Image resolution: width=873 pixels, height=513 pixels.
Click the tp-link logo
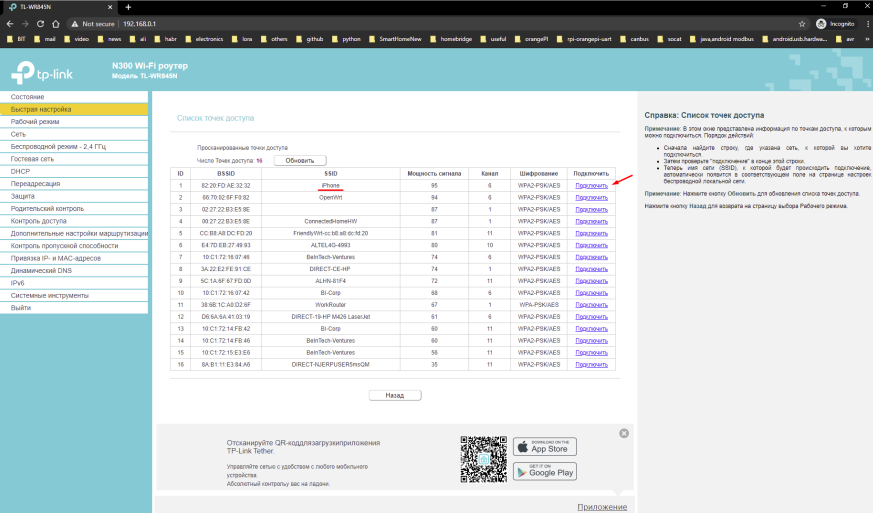coord(42,73)
